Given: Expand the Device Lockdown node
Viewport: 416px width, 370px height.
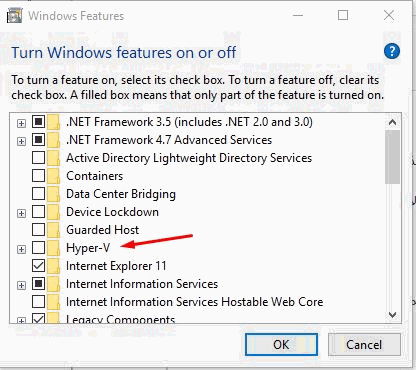Looking at the screenshot, I should point(21,213).
